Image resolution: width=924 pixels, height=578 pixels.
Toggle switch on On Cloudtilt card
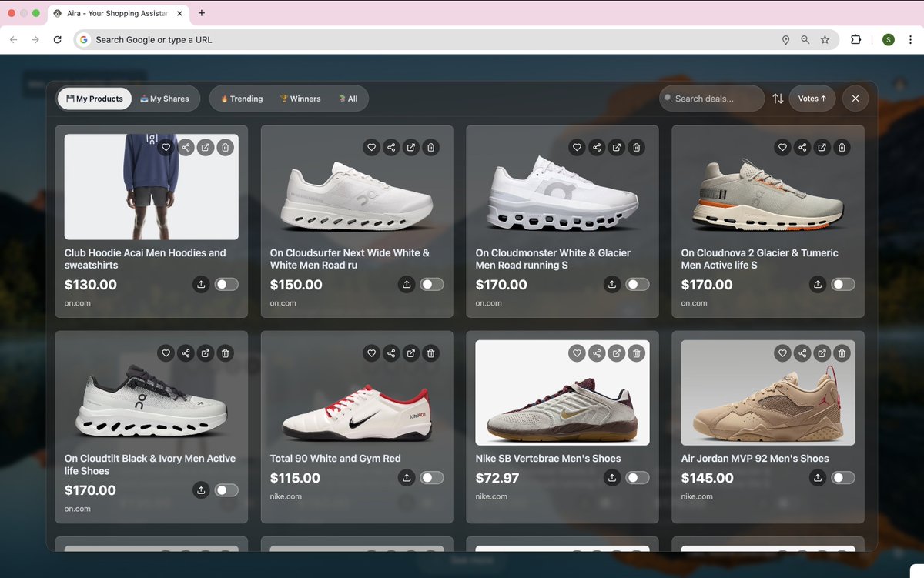click(226, 489)
